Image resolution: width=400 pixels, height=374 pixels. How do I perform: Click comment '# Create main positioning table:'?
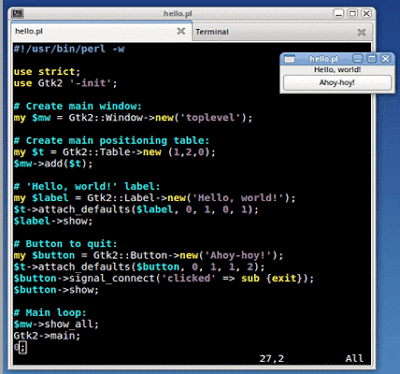[x=111, y=140]
